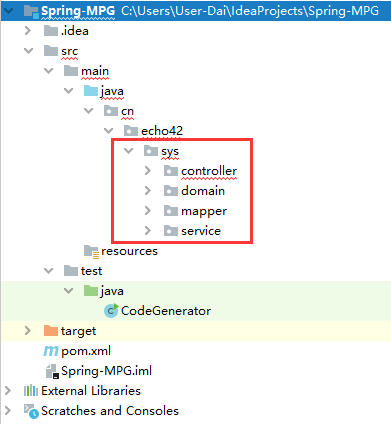Select the echo42 package label
The image size is (391, 424).
[162, 131]
